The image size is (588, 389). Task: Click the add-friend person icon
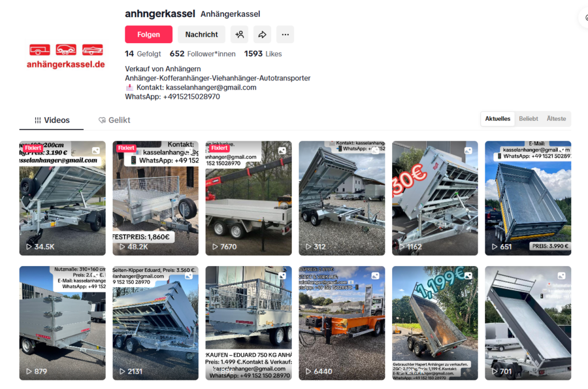tap(239, 34)
